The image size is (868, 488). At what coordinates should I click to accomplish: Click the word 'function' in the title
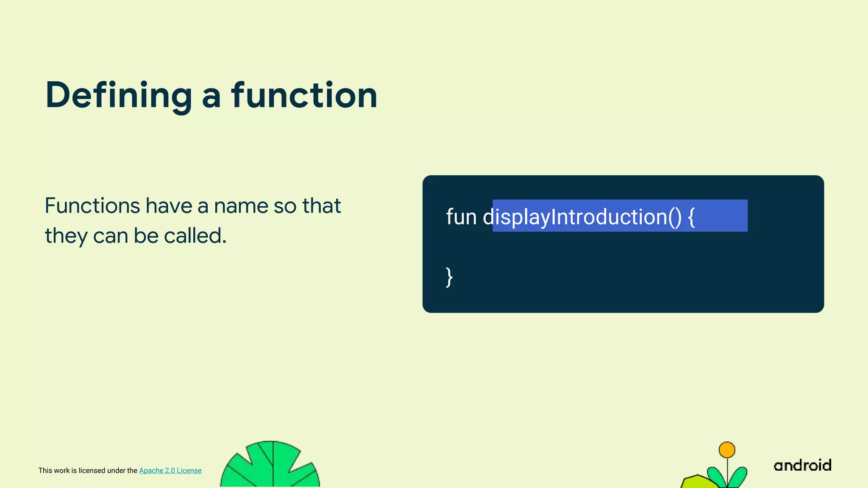pos(304,95)
